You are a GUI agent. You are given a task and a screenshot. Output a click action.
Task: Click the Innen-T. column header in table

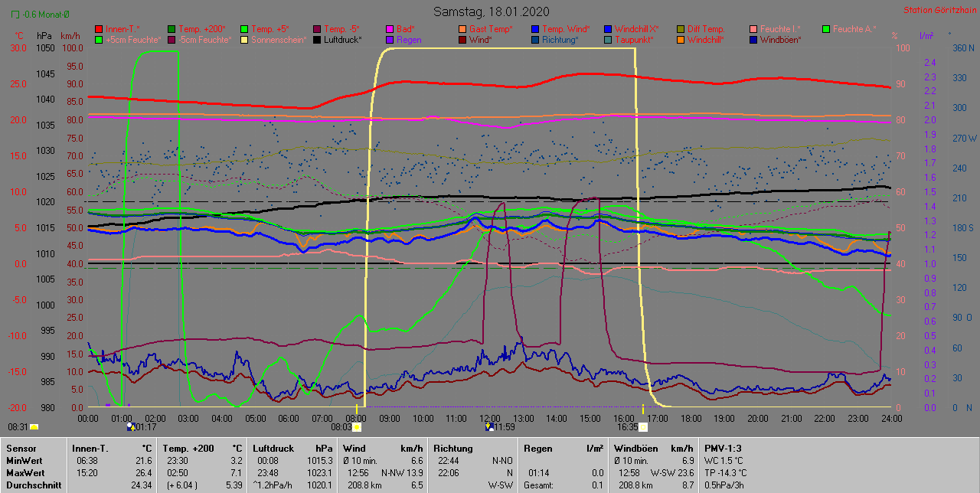[x=91, y=448]
